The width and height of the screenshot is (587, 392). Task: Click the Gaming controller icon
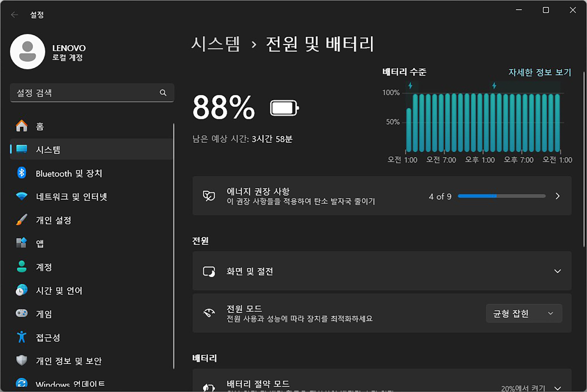tap(21, 313)
